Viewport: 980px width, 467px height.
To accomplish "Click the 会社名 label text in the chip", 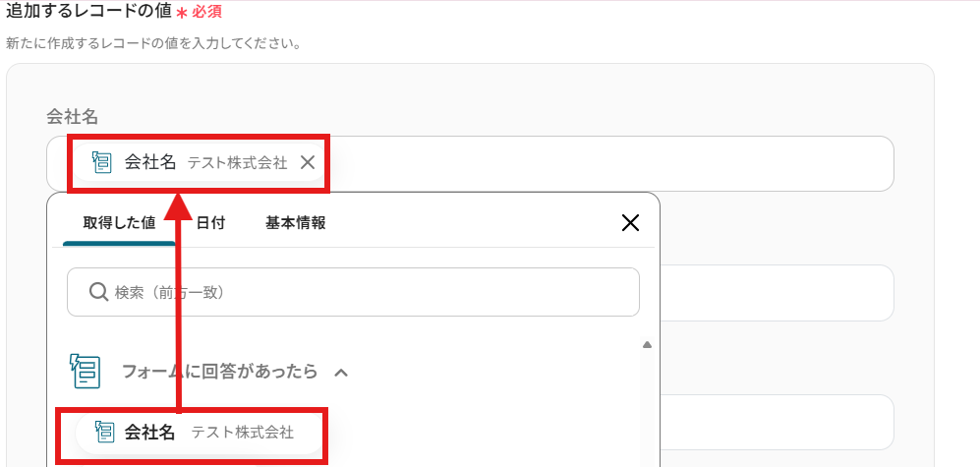I will pyautogui.click(x=149, y=162).
